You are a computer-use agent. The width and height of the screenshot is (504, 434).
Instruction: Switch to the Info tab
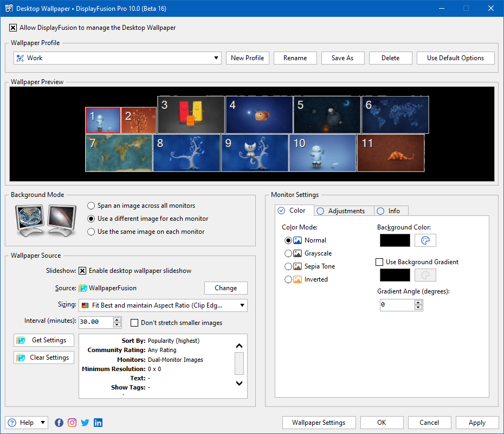point(391,211)
